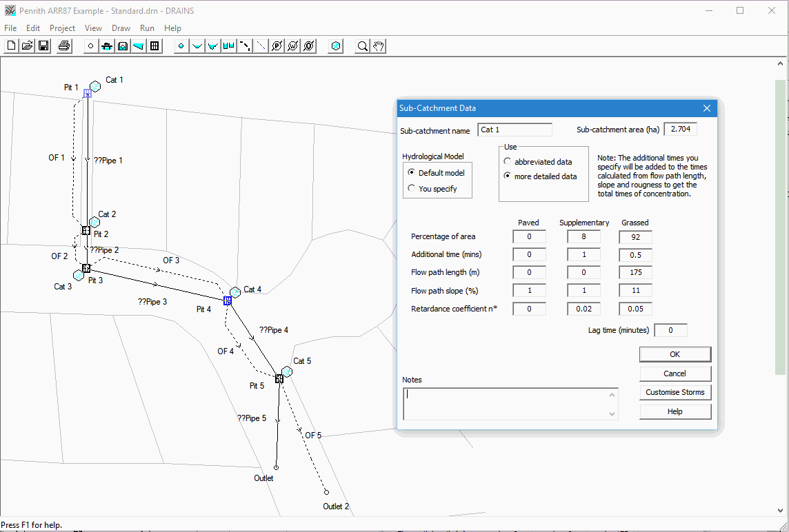This screenshot has width=789, height=532.
Task: Click the Supplementary additional time field
Action: 583,255
